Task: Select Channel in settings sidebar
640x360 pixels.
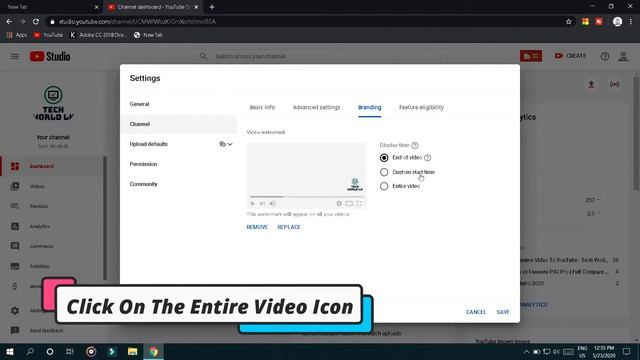Action: pos(179,124)
